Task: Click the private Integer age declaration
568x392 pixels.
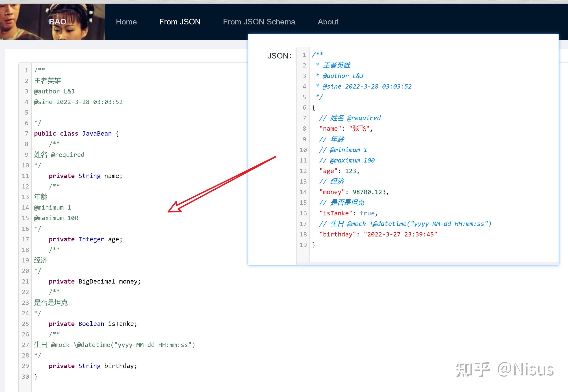Action: (85, 239)
